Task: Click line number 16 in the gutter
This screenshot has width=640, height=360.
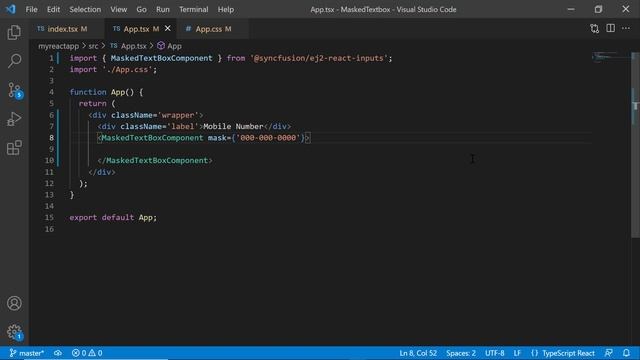Action: [49, 229]
